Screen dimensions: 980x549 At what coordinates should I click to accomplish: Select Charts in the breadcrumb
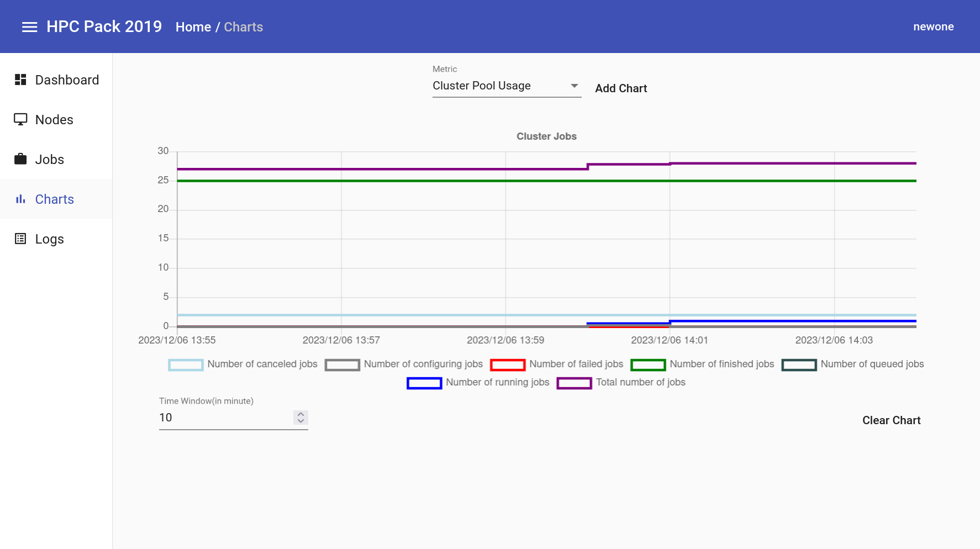(x=244, y=27)
